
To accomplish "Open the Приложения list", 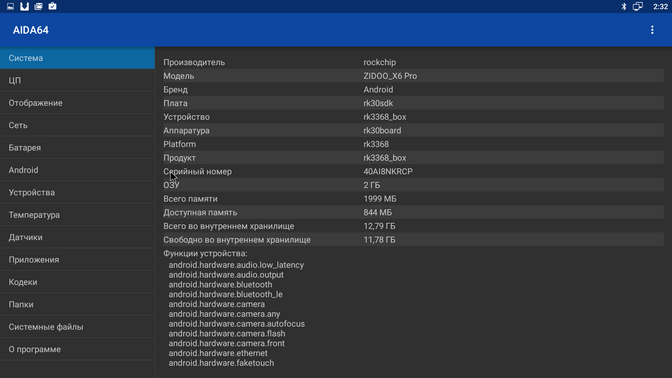I will (77, 260).
